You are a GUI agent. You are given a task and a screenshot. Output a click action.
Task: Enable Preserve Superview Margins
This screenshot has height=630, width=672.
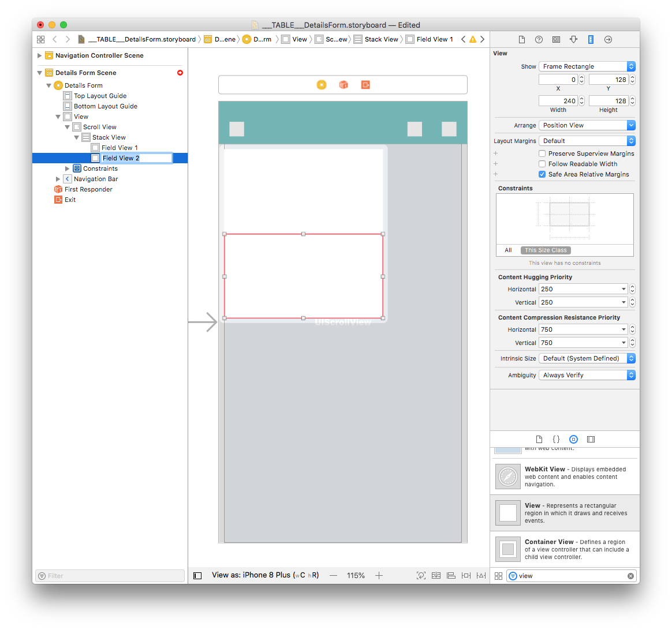542,153
